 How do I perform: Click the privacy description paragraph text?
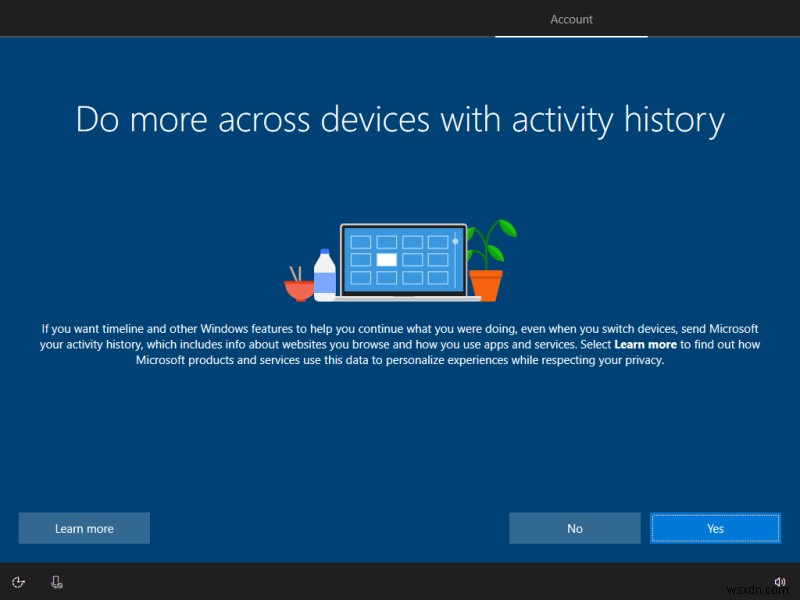coord(400,344)
